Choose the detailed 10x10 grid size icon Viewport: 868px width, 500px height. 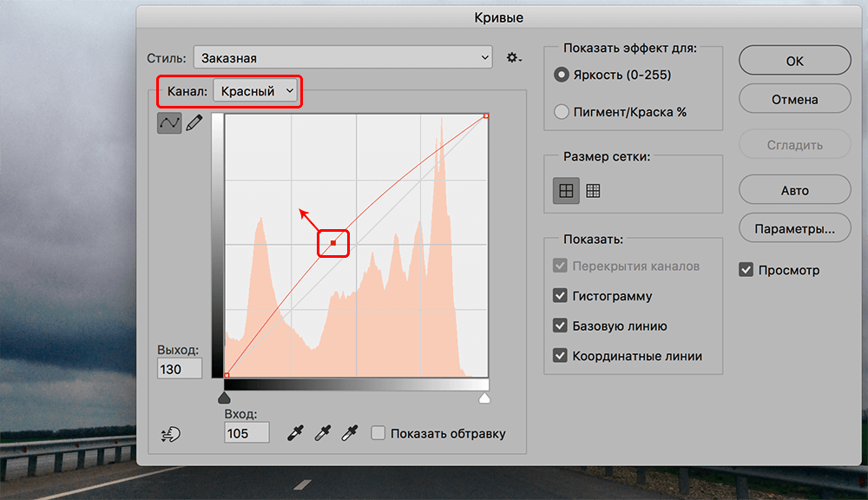(594, 192)
